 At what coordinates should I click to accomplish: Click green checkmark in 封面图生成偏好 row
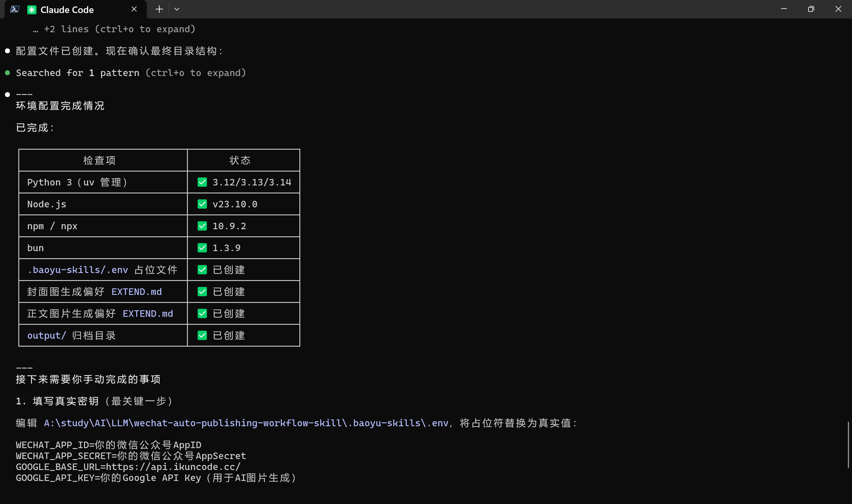(202, 292)
